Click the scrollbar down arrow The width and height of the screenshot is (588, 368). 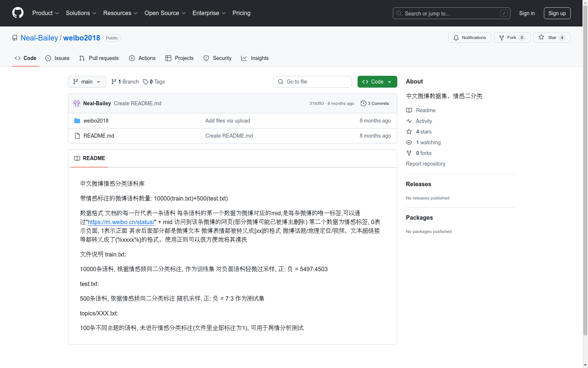pyautogui.click(x=585, y=365)
